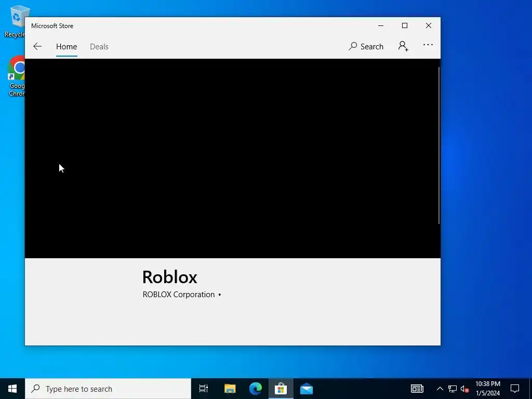Click the Roblox app title

click(170, 277)
